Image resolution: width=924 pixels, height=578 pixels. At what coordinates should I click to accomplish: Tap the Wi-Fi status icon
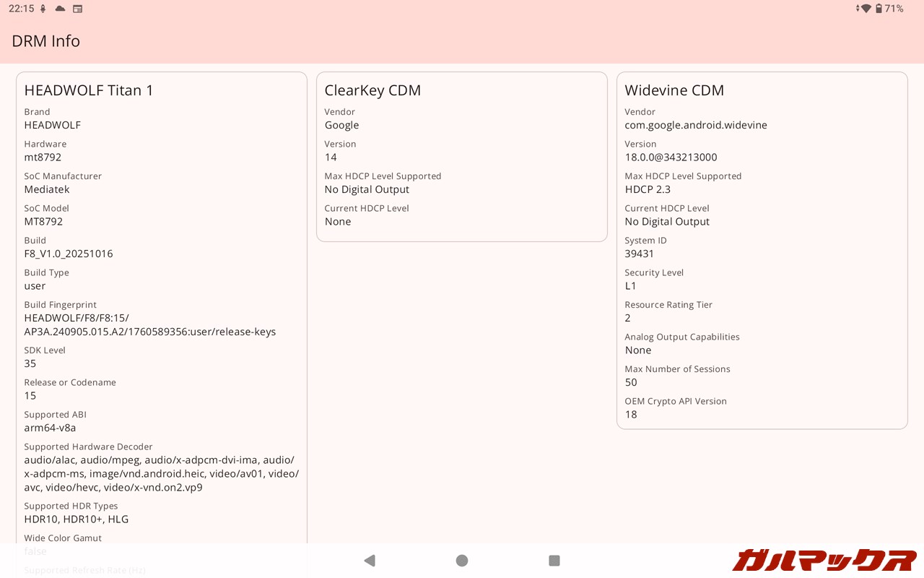864,9
